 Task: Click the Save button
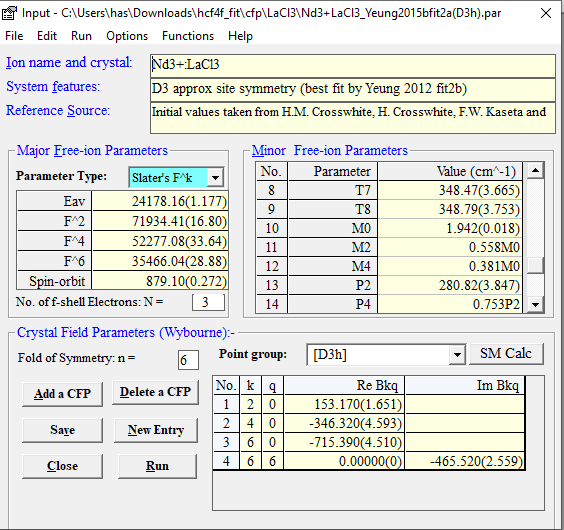[x=62, y=430]
